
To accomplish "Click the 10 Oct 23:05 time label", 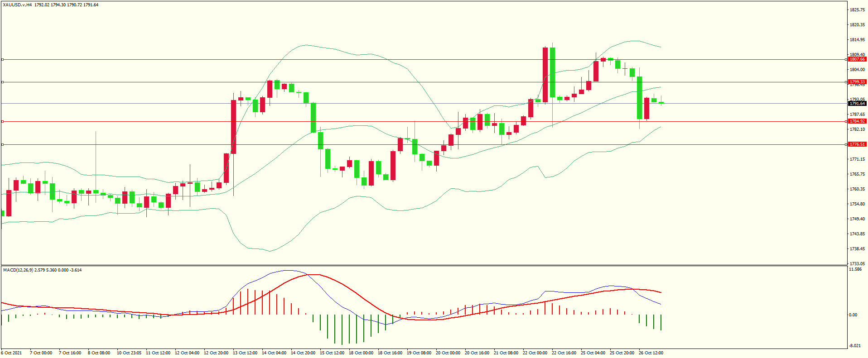I will pyautogui.click(x=129, y=353).
